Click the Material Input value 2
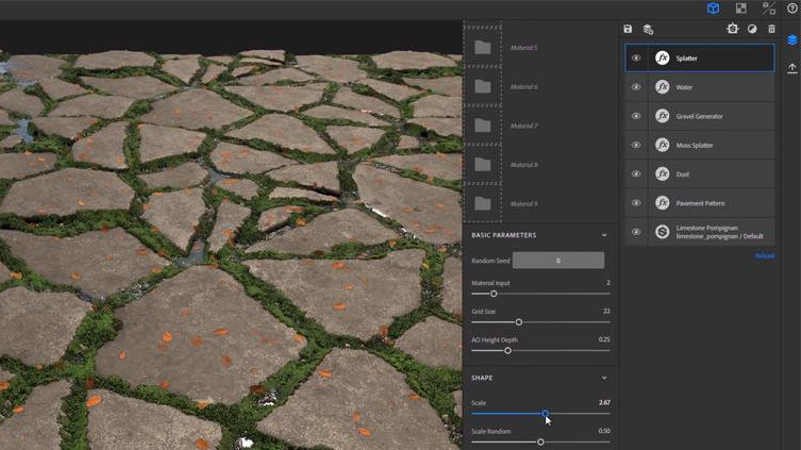This screenshot has height=450, width=801. pos(608,282)
